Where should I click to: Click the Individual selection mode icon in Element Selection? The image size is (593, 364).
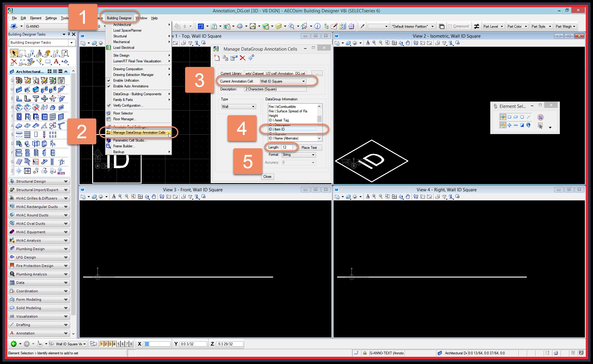503,117
